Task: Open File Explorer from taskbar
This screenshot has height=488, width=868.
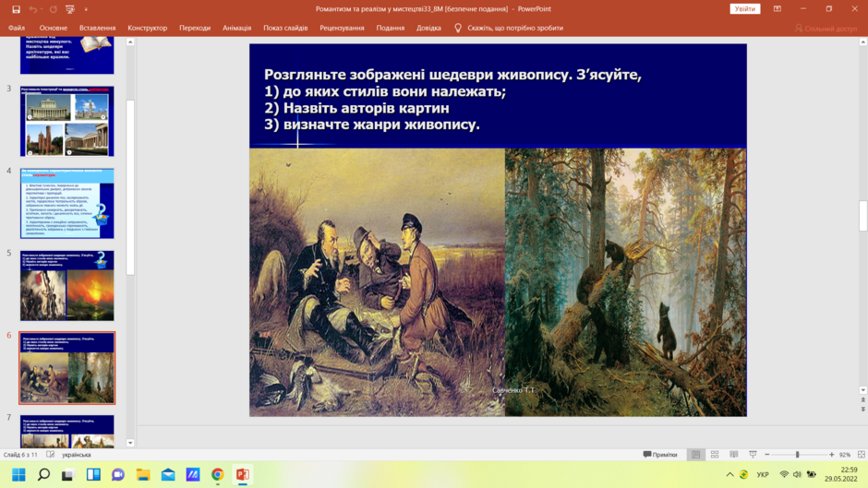Action: [x=143, y=475]
